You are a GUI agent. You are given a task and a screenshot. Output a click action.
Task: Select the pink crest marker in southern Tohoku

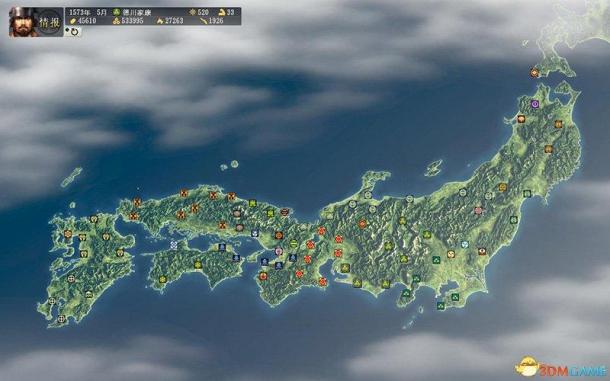point(478,211)
